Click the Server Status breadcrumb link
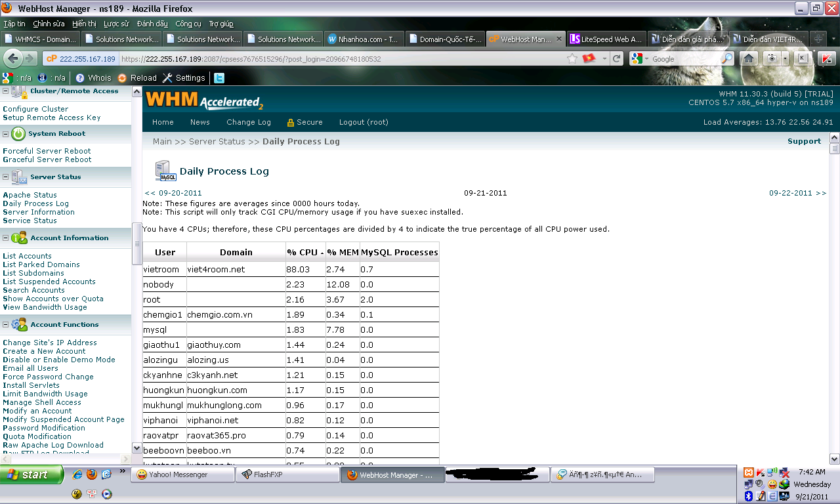Screen dimensions: 840x504 (217, 141)
